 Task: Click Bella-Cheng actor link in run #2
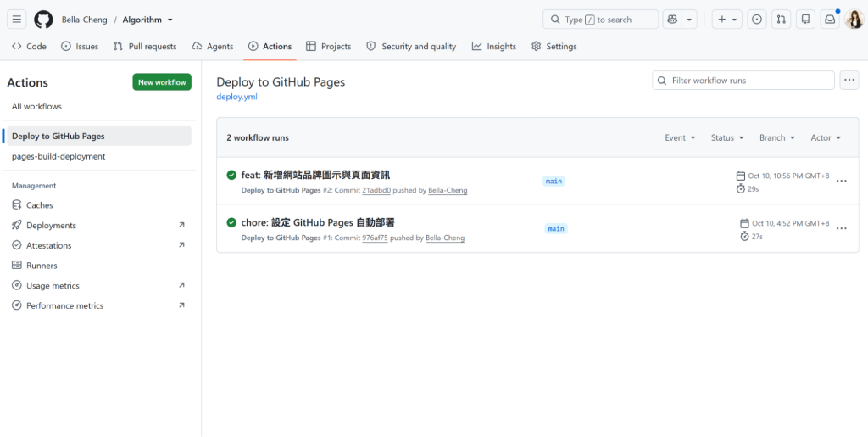448,191
